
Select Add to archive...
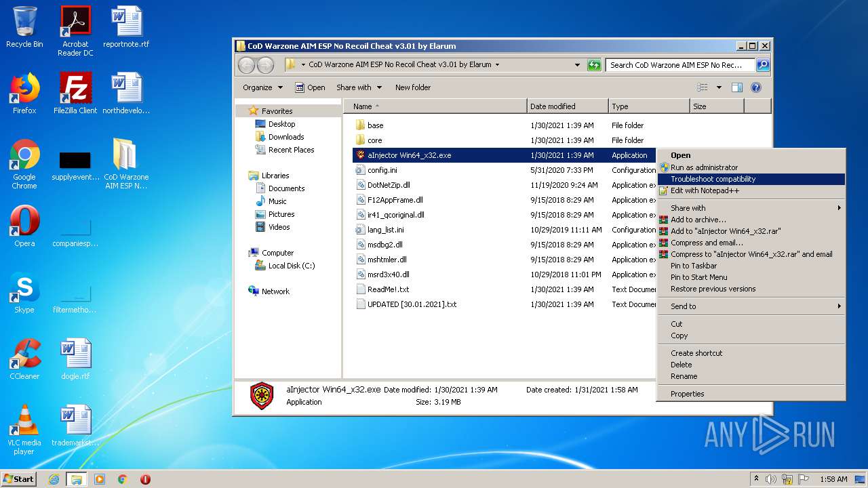coord(751,220)
